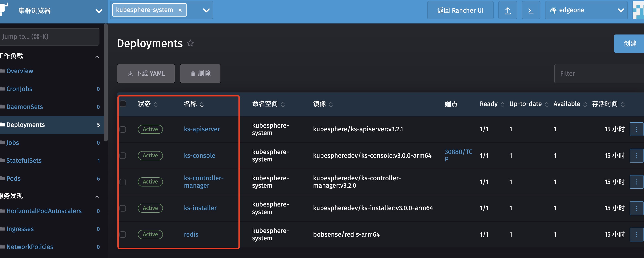Open CronJobs in the sidebar
The image size is (644, 258).
(x=19, y=89)
